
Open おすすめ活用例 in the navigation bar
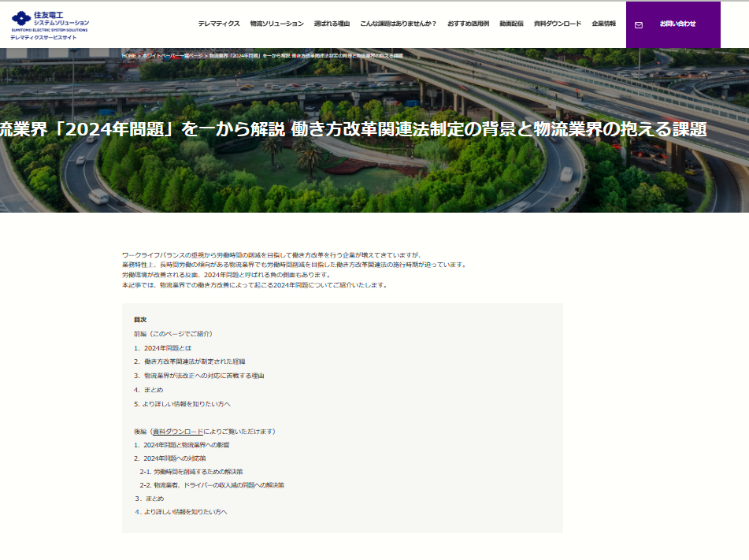[x=468, y=24]
